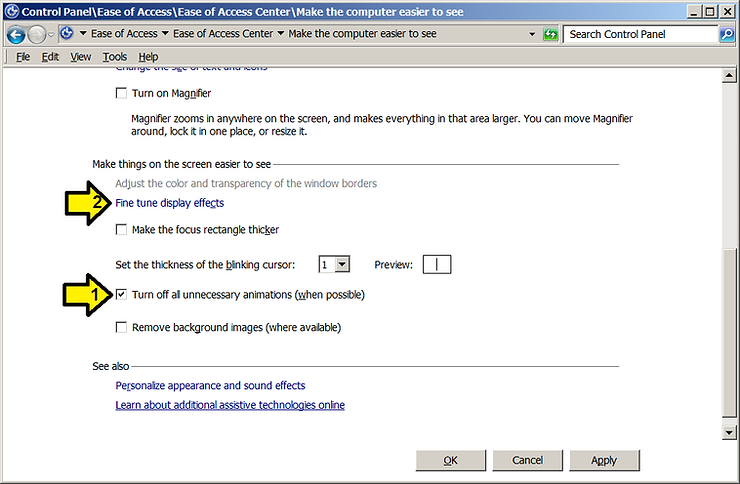Screen dimensions: 740x484
Task: Click the Apply button
Action: point(604,460)
